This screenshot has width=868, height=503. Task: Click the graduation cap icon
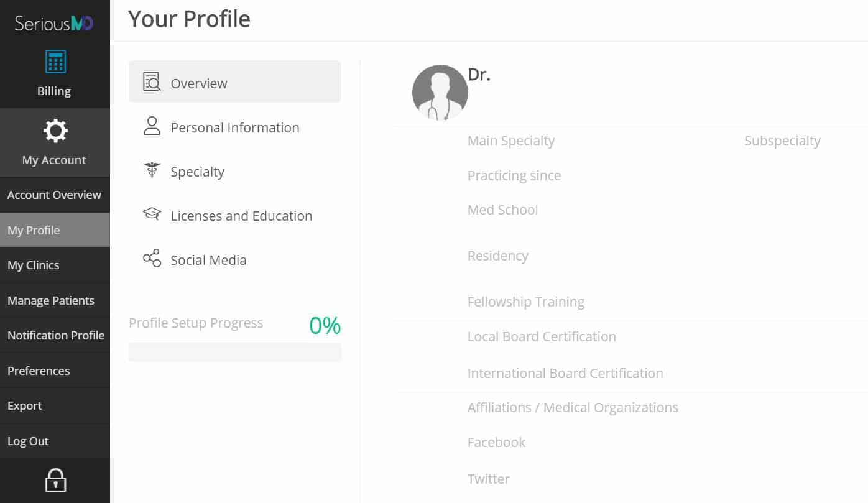click(152, 215)
